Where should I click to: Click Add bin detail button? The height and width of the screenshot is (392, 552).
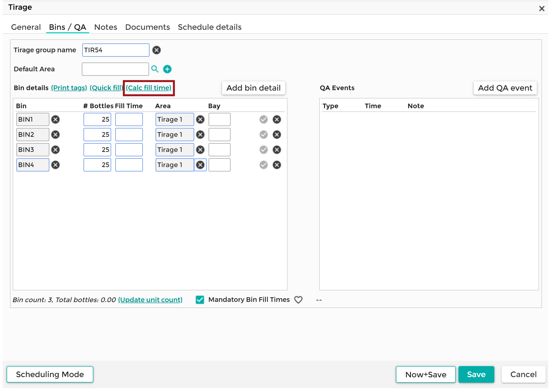(254, 88)
